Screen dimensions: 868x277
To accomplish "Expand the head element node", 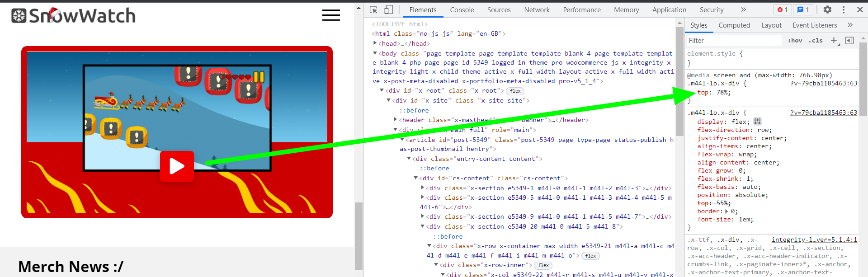I will [375, 43].
